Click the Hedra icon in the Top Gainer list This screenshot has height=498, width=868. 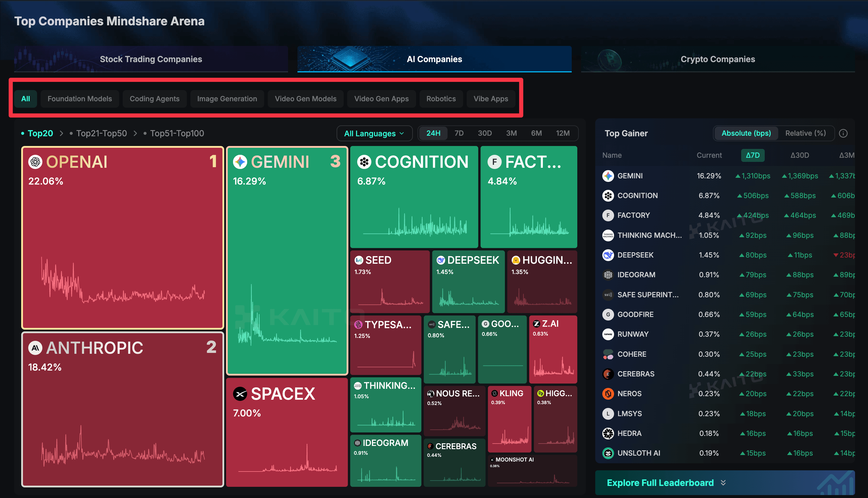(608, 433)
